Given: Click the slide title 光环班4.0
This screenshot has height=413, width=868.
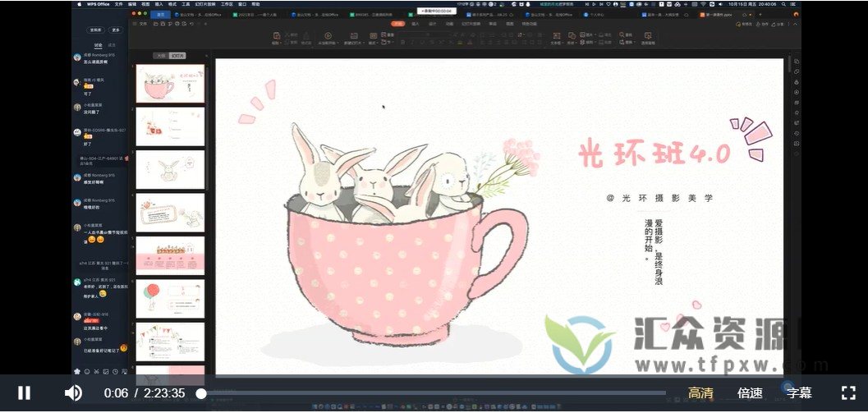Looking at the screenshot, I should (654, 152).
